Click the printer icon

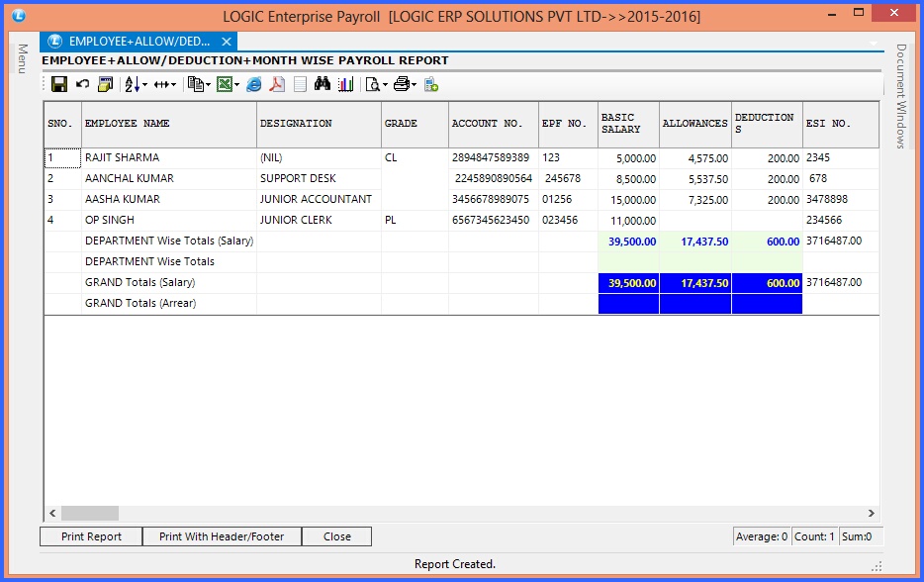coord(402,85)
